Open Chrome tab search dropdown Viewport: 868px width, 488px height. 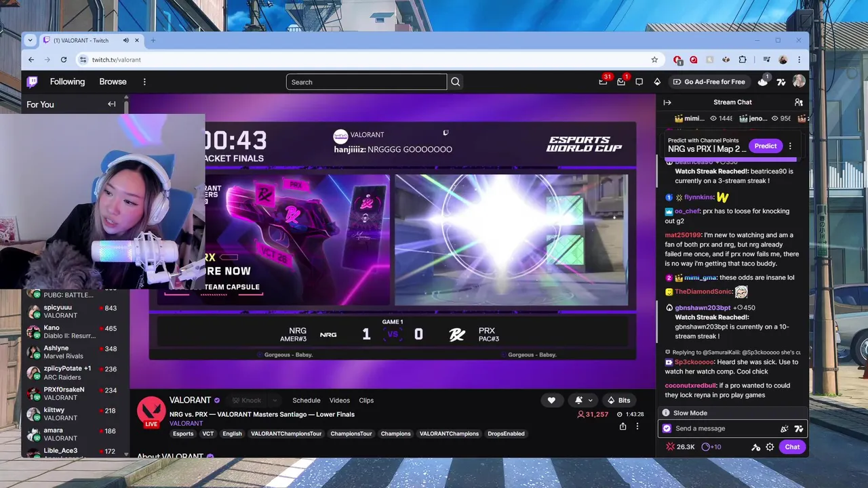coord(30,40)
